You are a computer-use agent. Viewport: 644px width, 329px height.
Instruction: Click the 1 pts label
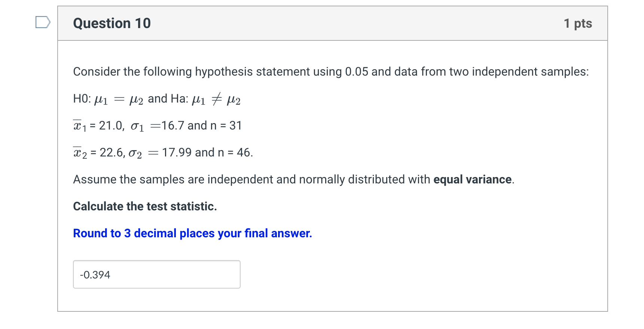[579, 23]
